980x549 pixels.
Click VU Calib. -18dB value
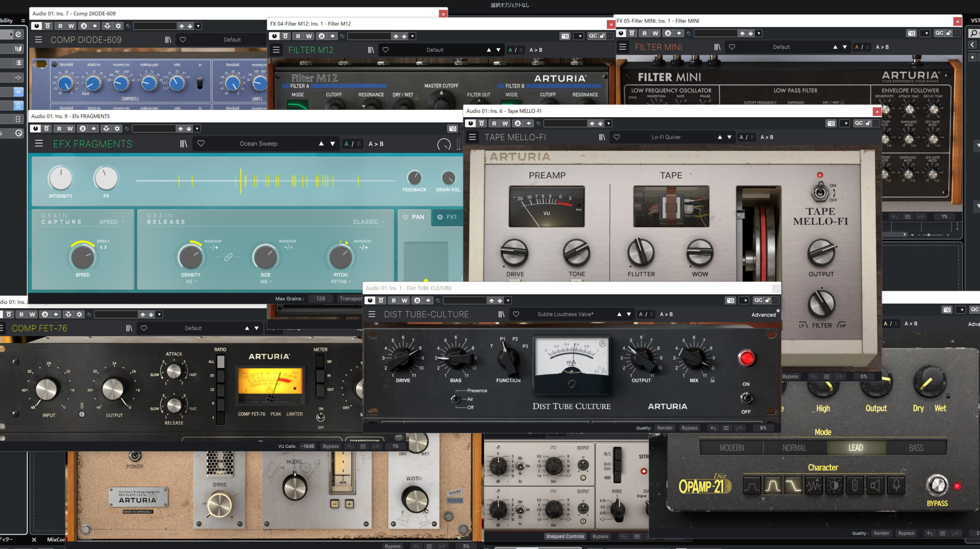307,446
